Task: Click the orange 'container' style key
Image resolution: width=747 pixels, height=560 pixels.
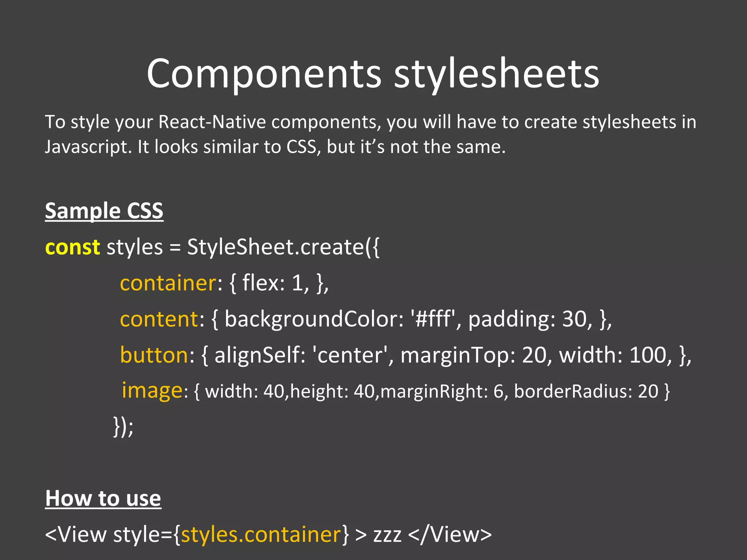Action: [x=169, y=283]
